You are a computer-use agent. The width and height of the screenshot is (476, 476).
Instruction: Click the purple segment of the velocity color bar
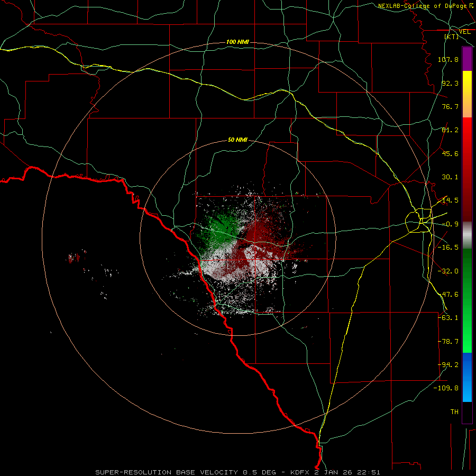point(467,59)
